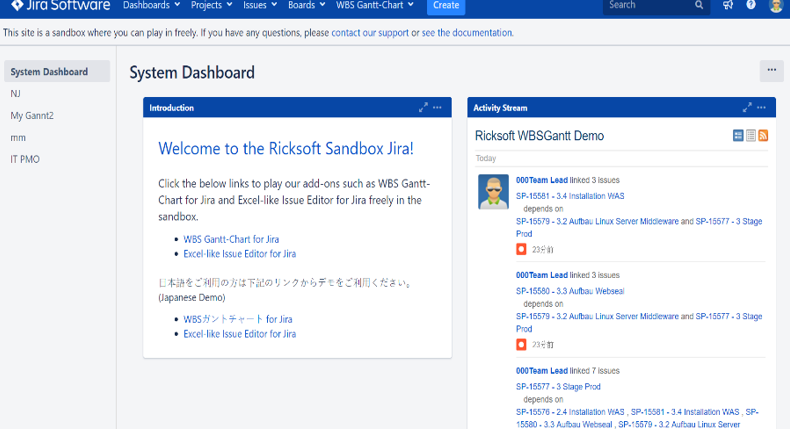Viewport: 790px width, 444px height.
Task: Open the activity stream RSS feed
Action: [763, 135]
